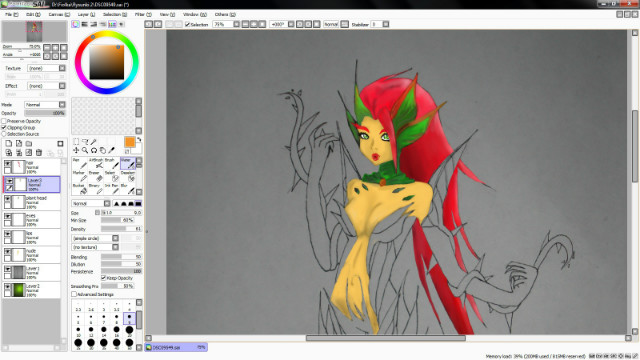Show the RGB slider panel
Image resolution: width=640 pixels, height=360 pixels.
coord(84,24)
